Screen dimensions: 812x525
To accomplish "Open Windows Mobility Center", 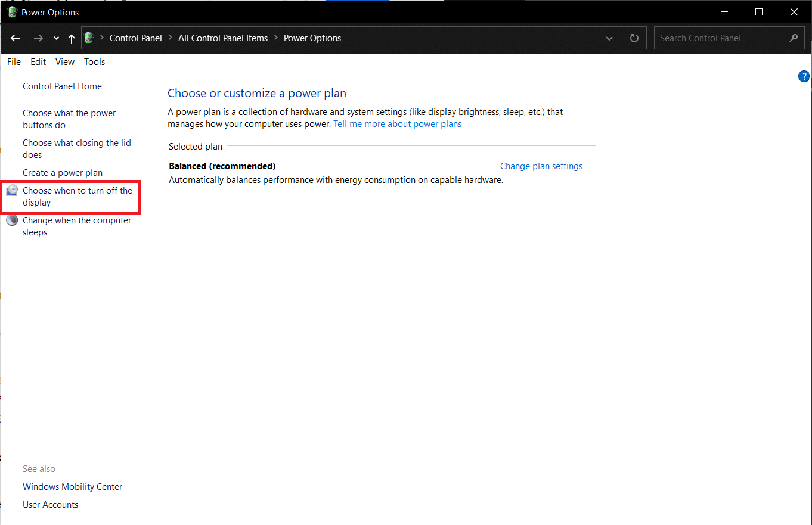I will point(72,487).
